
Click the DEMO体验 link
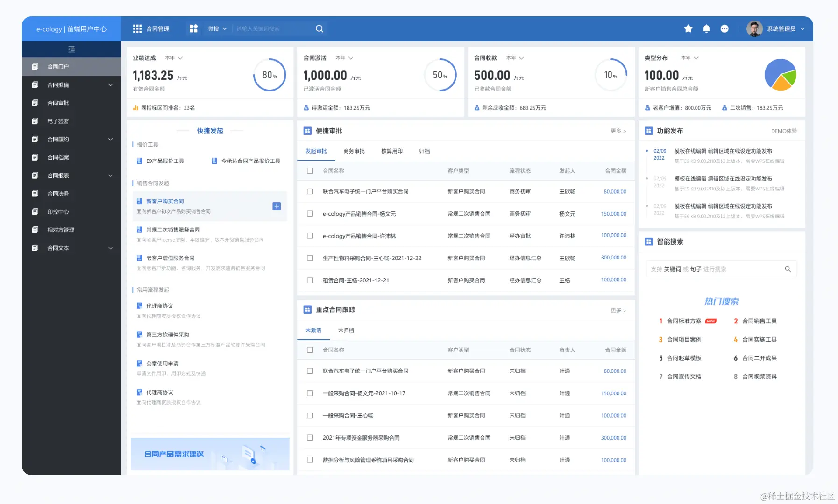point(784,131)
